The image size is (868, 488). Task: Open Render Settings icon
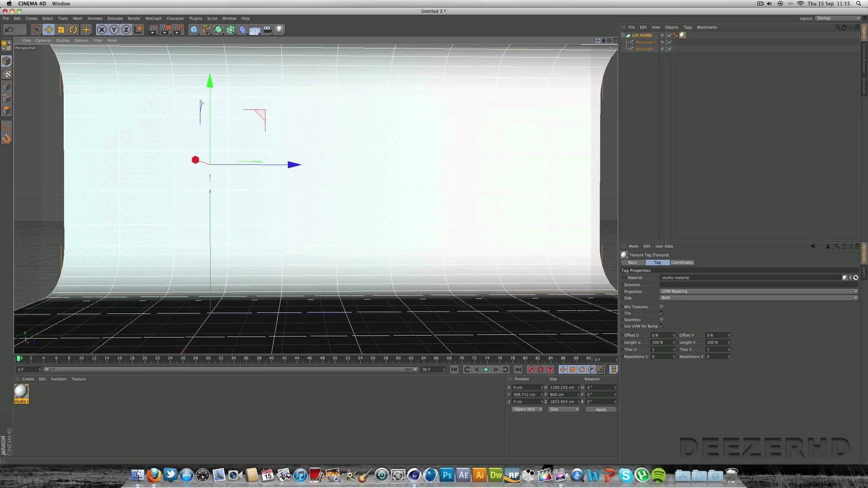point(178,30)
